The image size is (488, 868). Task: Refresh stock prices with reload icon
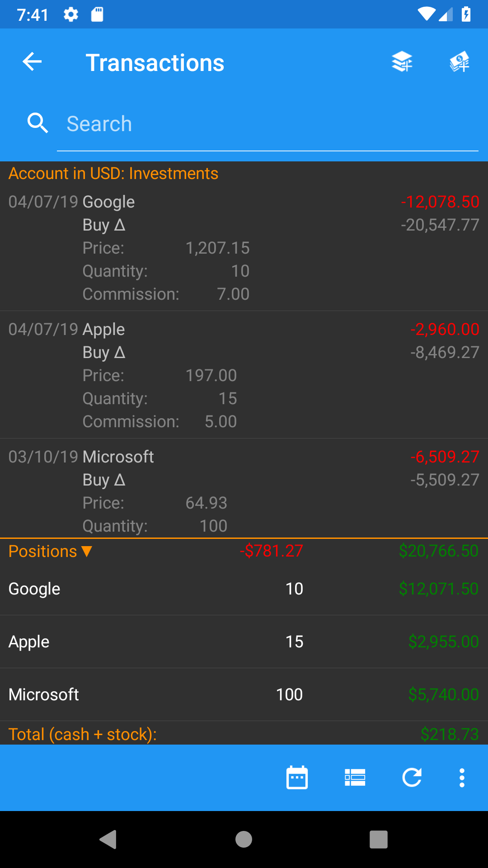(x=412, y=778)
